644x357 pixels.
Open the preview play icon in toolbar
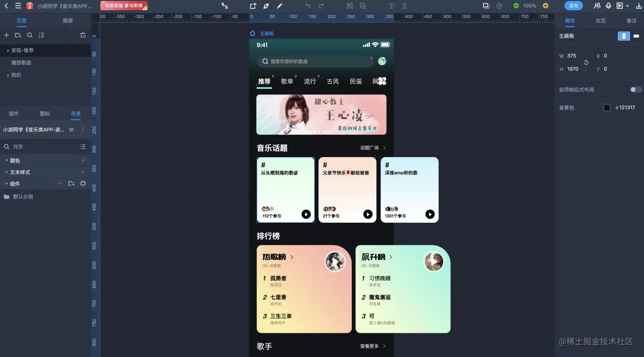(620, 6)
